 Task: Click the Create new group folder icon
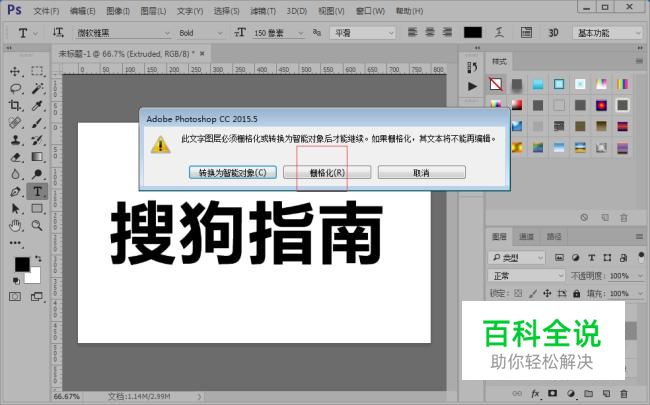(588, 393)
